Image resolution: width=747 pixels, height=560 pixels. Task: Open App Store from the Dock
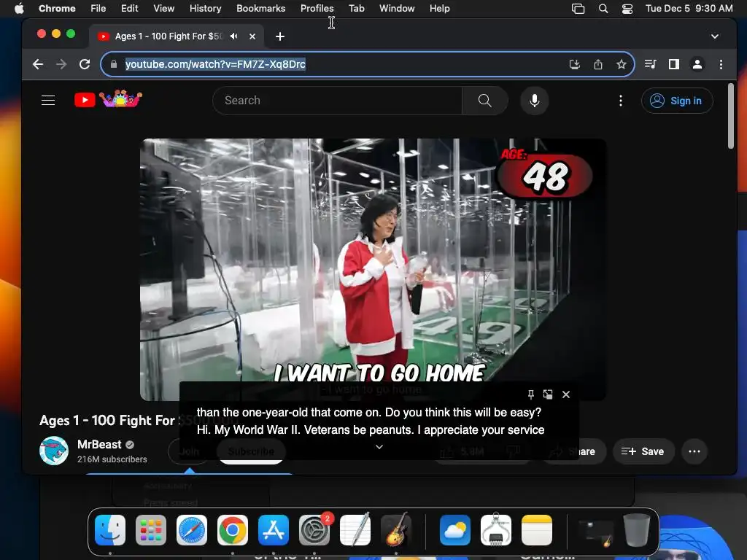[274, 530]
